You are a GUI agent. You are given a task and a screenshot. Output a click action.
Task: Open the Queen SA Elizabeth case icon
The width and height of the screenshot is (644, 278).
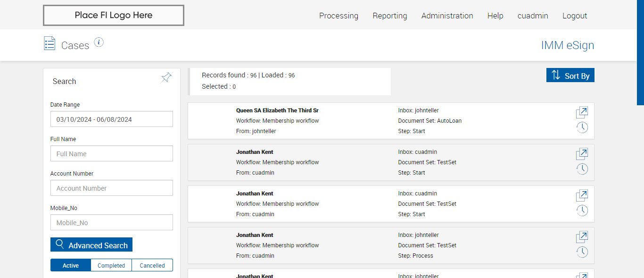pyautogui.click(x=582, y=113)
